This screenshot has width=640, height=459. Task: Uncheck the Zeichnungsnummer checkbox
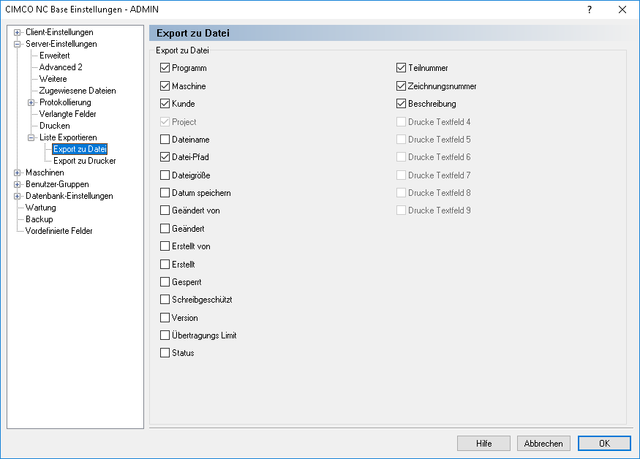tap(401, 86)
